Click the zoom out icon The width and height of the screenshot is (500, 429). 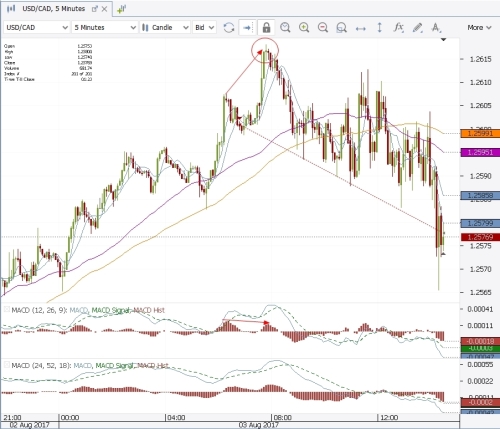(323, 27)
